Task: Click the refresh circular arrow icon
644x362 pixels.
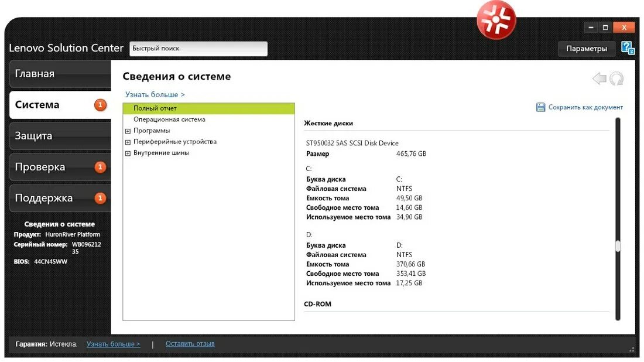Action: 616,78
